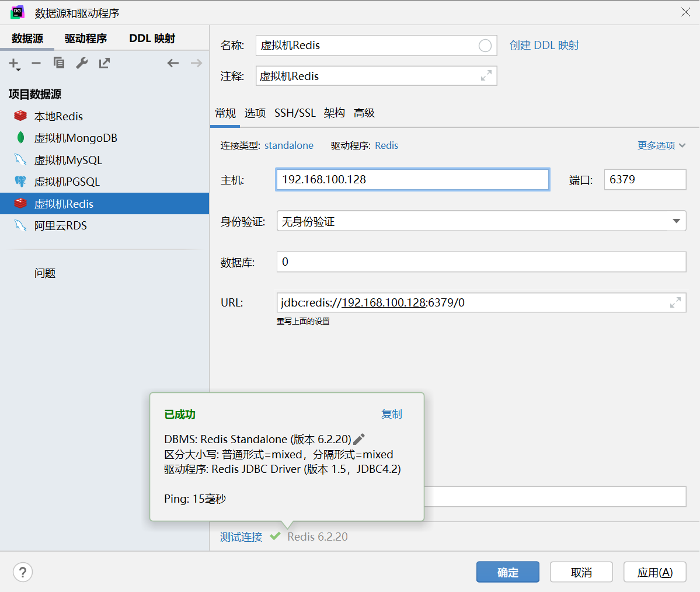Duplicate the selected data source

click(59, 64)
